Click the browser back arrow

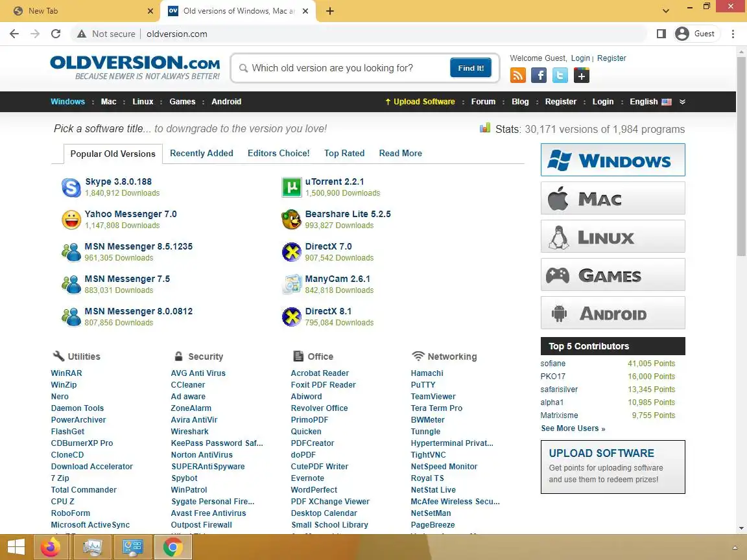[x=14, y=34]
